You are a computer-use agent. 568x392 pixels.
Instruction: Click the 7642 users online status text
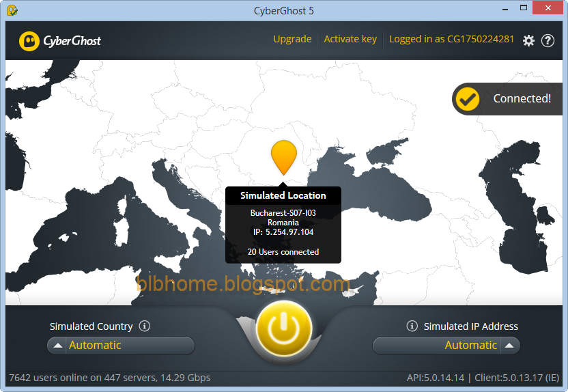pyautogui.click(x=109, y=378)
